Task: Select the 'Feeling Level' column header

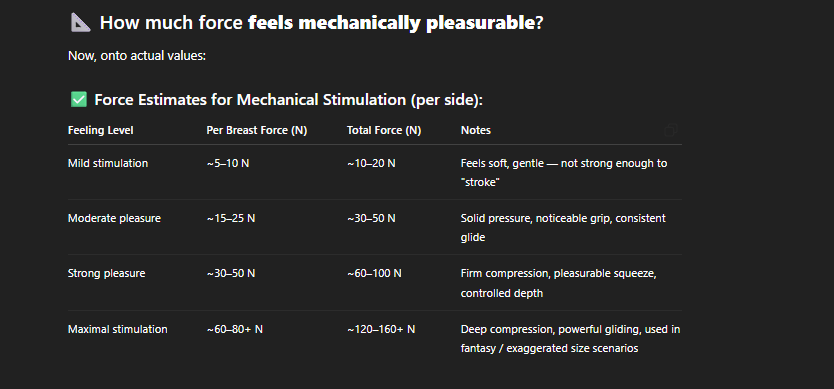Action: coord(101,130)
